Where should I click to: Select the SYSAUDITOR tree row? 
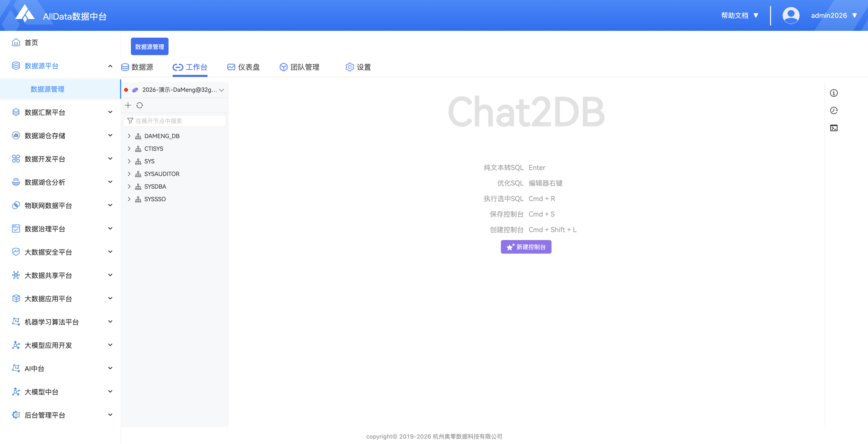click(175, 174)
